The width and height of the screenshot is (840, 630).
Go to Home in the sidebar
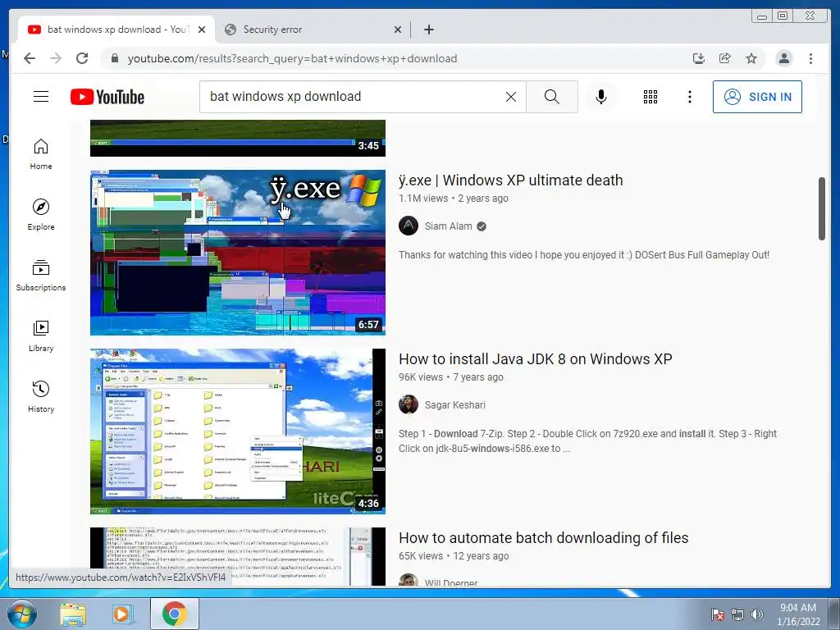coord(41,154)
